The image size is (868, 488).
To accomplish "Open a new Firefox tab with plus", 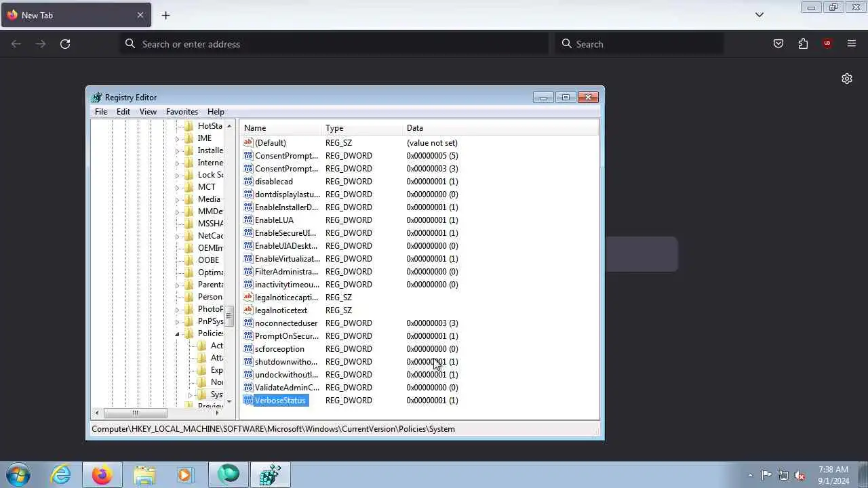I will click(x=165, y=15).
